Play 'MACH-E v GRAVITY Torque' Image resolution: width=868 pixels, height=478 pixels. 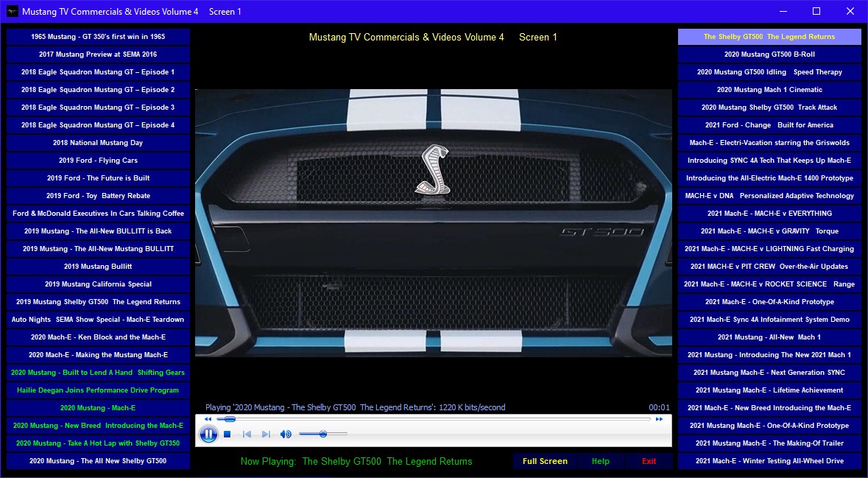(x=769, y=231)
